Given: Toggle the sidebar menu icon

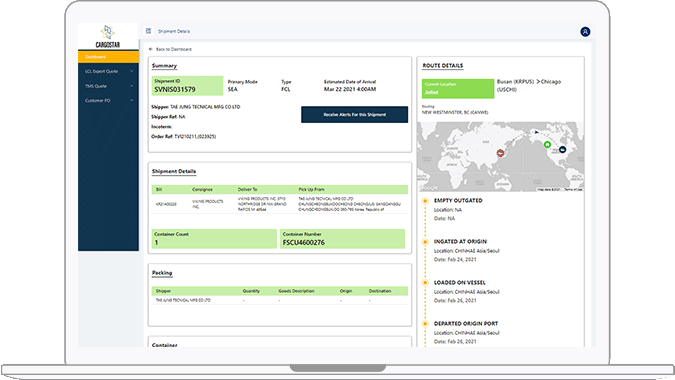Looking at the screenshot, I should pos(148,31).
